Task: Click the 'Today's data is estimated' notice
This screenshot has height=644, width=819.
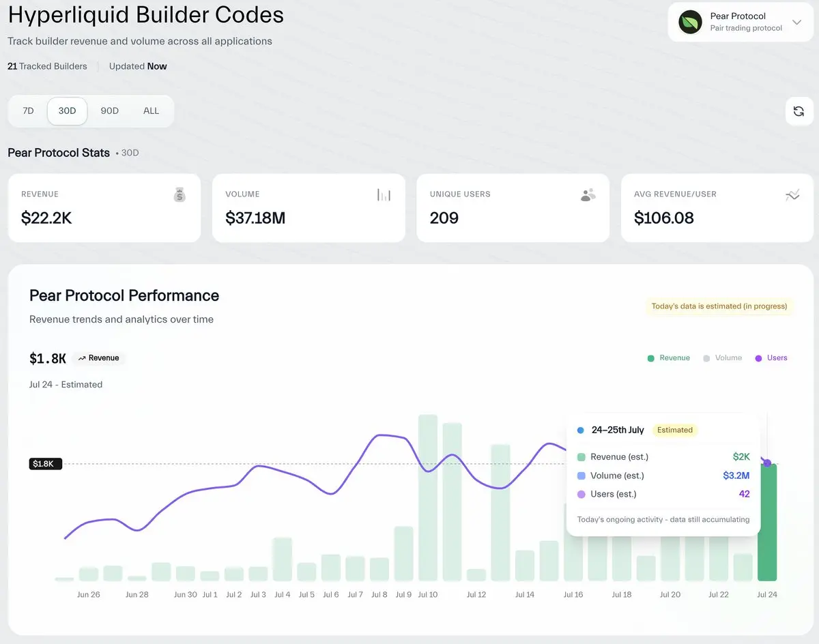Action: tap(719, 306)
